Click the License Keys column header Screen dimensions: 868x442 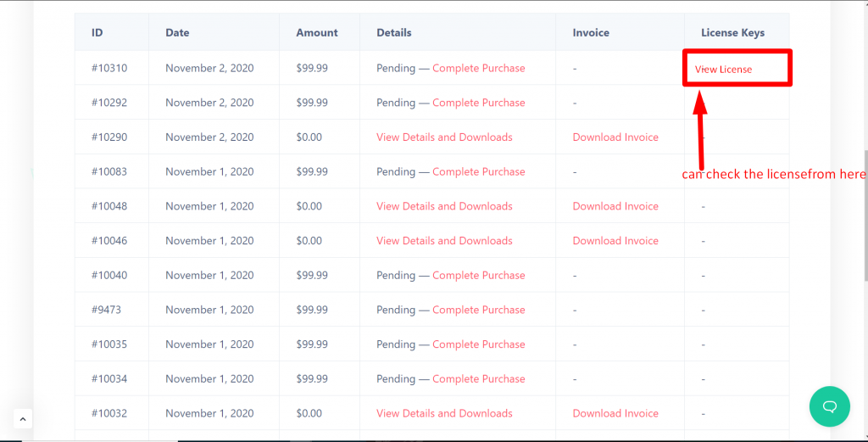coord(732,33)
